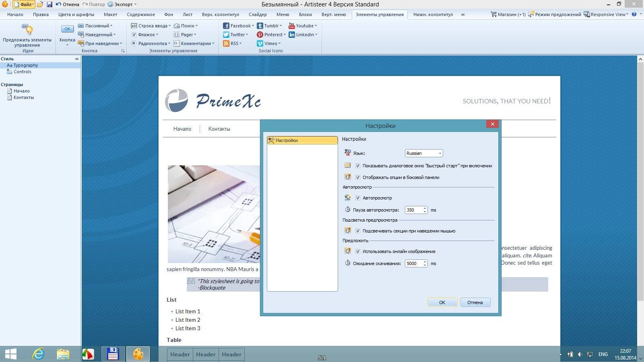Select Контакты page in Страницы list

23,97
